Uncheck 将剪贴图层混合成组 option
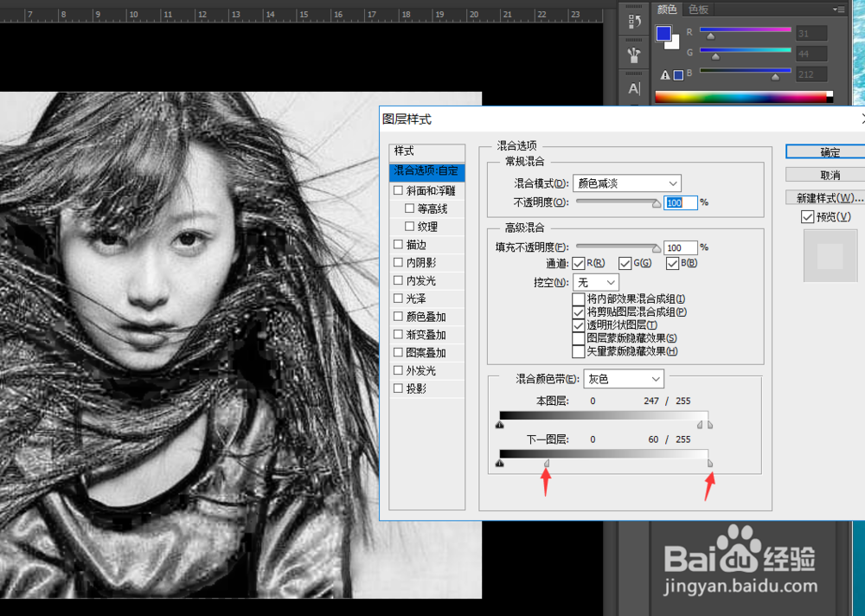This screenshot has width=865, height=616. 579,312
